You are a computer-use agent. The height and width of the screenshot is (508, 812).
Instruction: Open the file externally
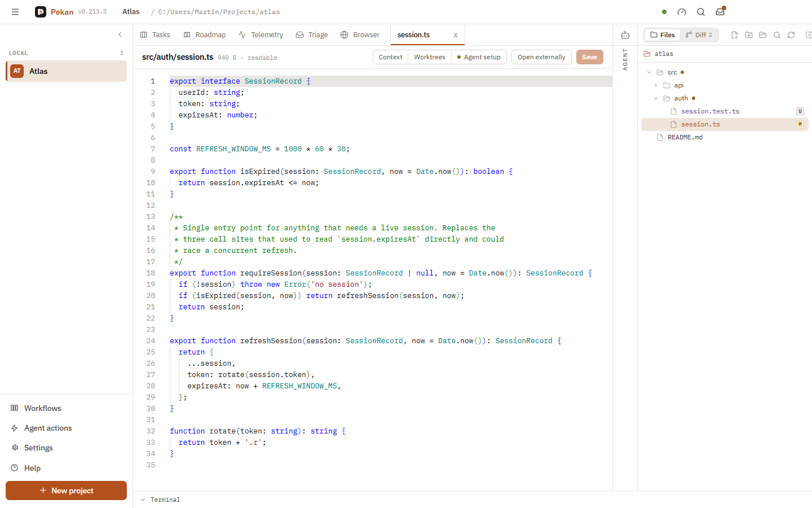coord(541,57)
